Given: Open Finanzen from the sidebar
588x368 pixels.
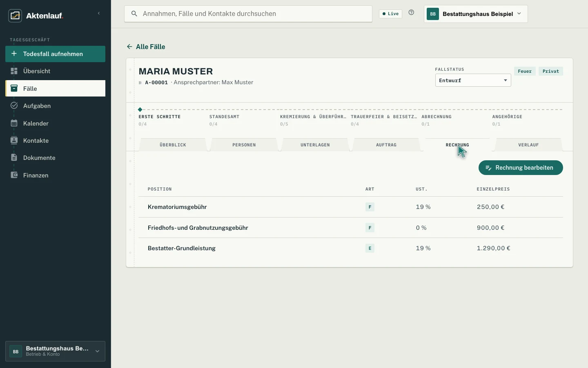Looking at the screenshot, I should (x=55, y=175).
